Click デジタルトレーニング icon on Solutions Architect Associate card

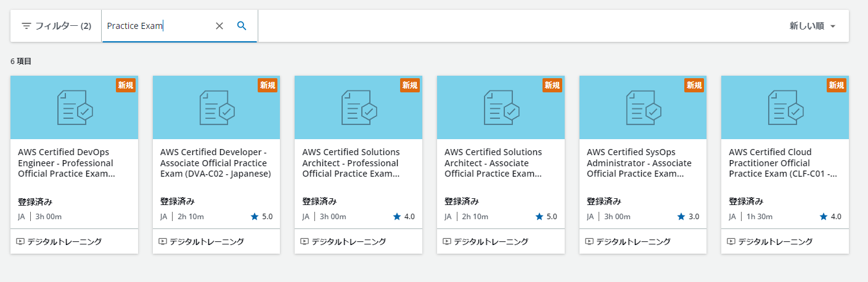pos(447,241)
